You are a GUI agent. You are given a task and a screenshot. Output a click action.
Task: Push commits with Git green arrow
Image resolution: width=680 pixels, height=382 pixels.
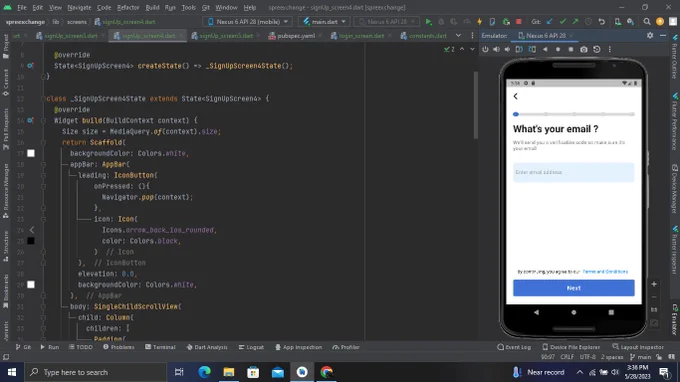point(575,21)
